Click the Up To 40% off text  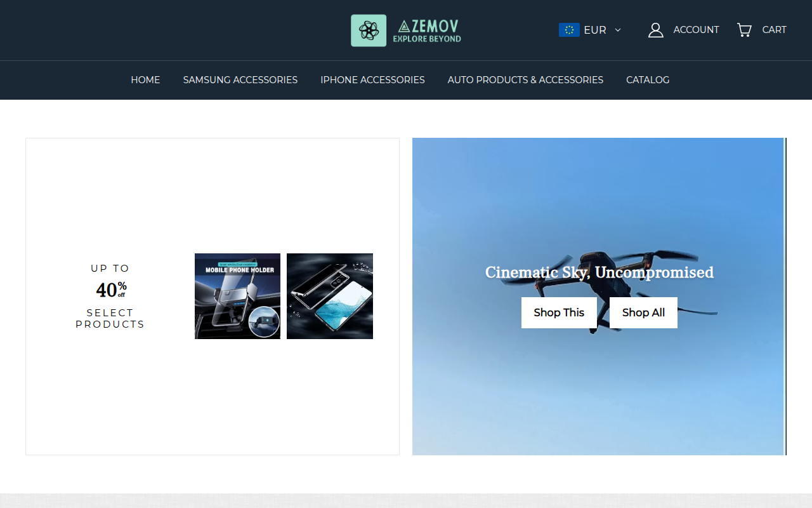110,281
